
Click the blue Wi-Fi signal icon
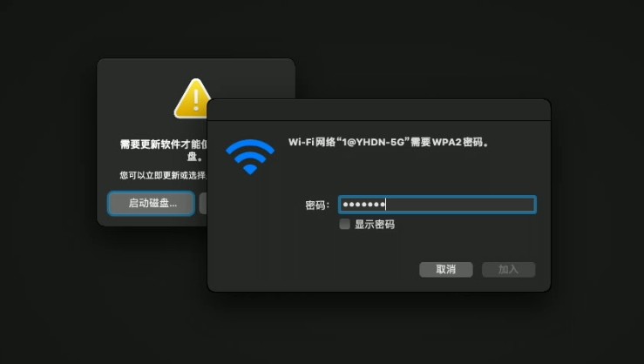(x=250, y=157)
